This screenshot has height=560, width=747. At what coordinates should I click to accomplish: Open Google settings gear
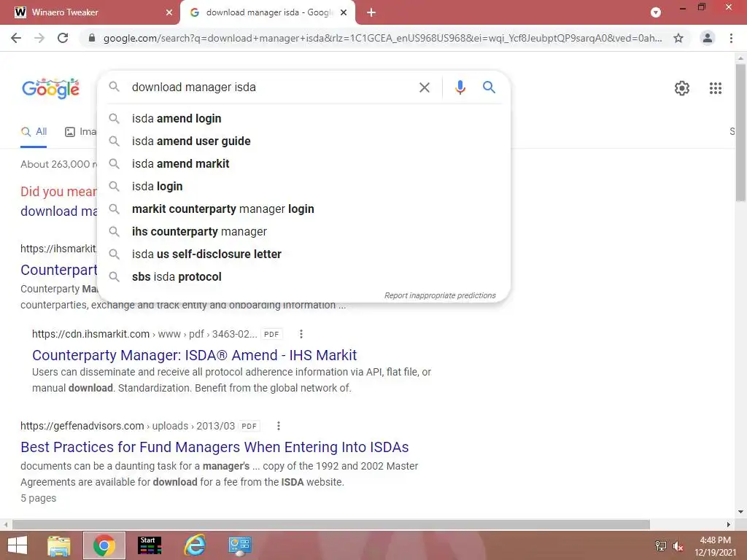(x=682, y=88)
